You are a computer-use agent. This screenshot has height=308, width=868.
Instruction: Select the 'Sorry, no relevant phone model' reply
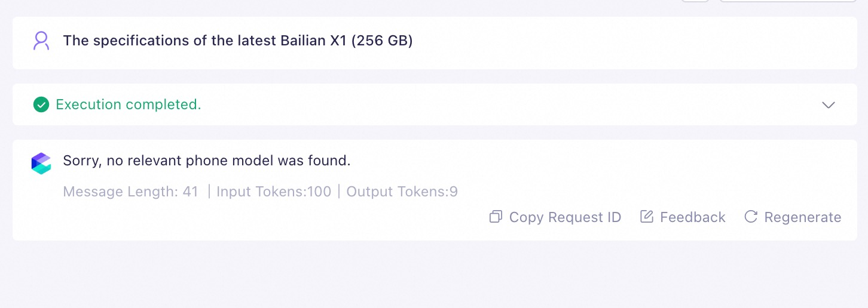pos(207,160)
